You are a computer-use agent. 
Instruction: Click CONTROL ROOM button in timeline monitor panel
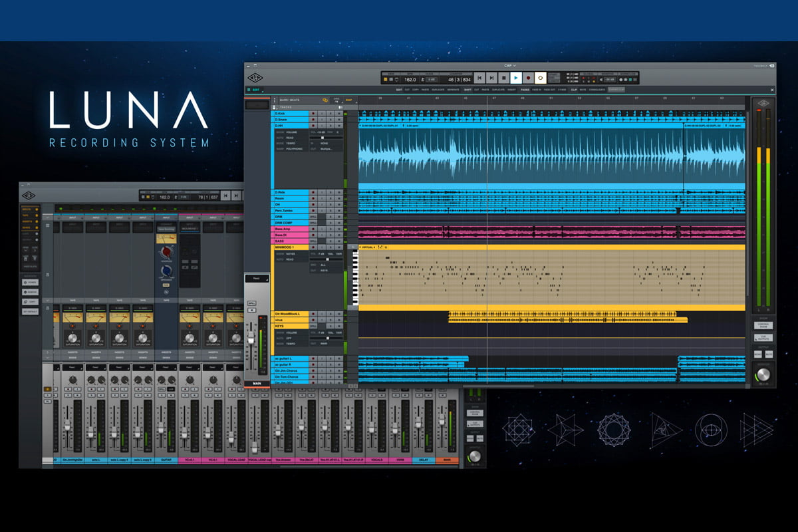(x=763, y=325)
